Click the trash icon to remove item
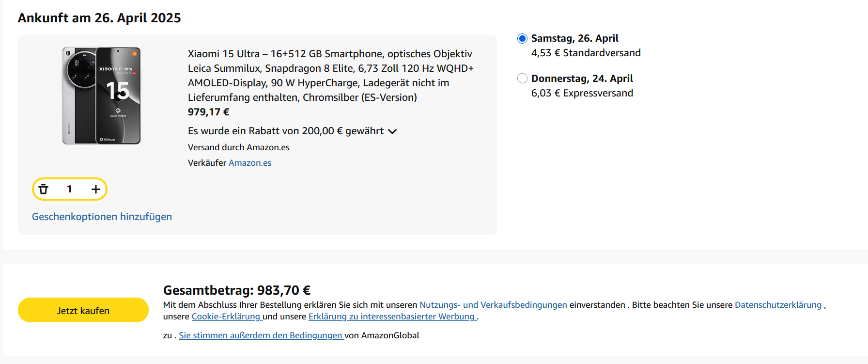Image resolution: width=868 pixels, height=364 pixels. pos(44,189)
